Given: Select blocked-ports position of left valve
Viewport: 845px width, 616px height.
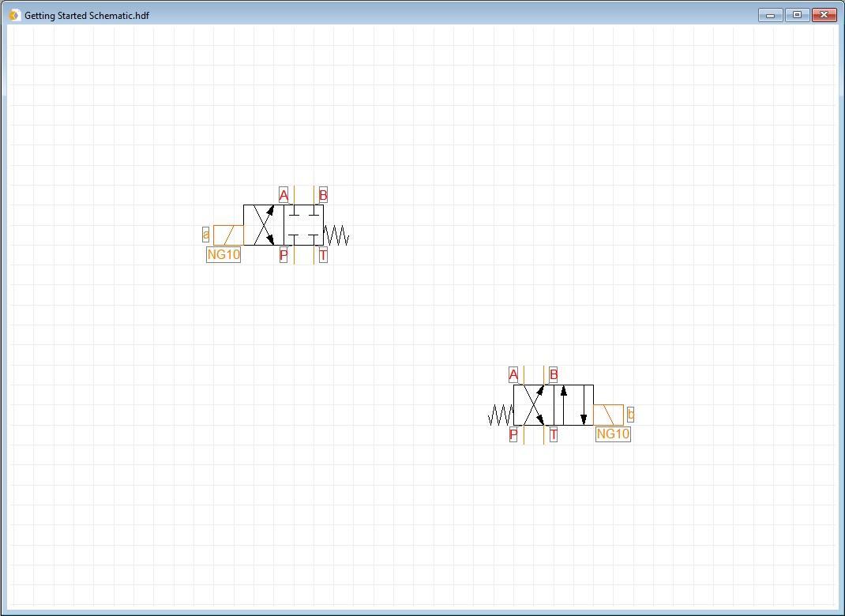Looking at the screenshot, I should [303, 225].
